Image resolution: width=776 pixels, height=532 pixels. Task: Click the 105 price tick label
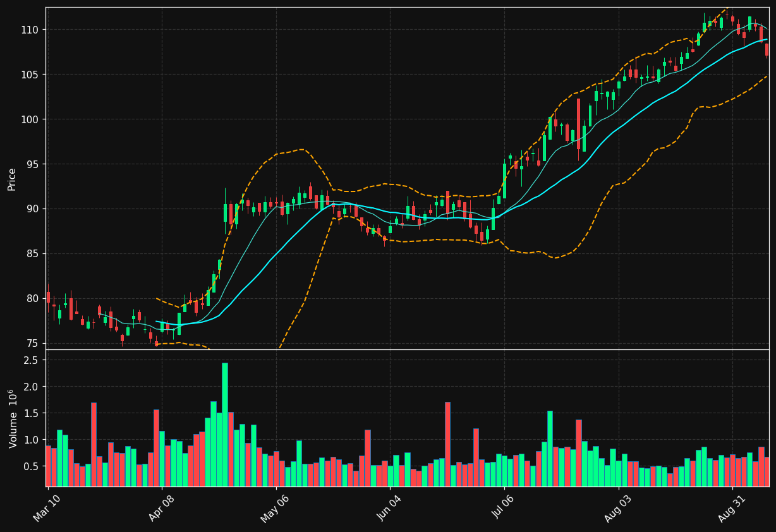[x=28, y=75]
